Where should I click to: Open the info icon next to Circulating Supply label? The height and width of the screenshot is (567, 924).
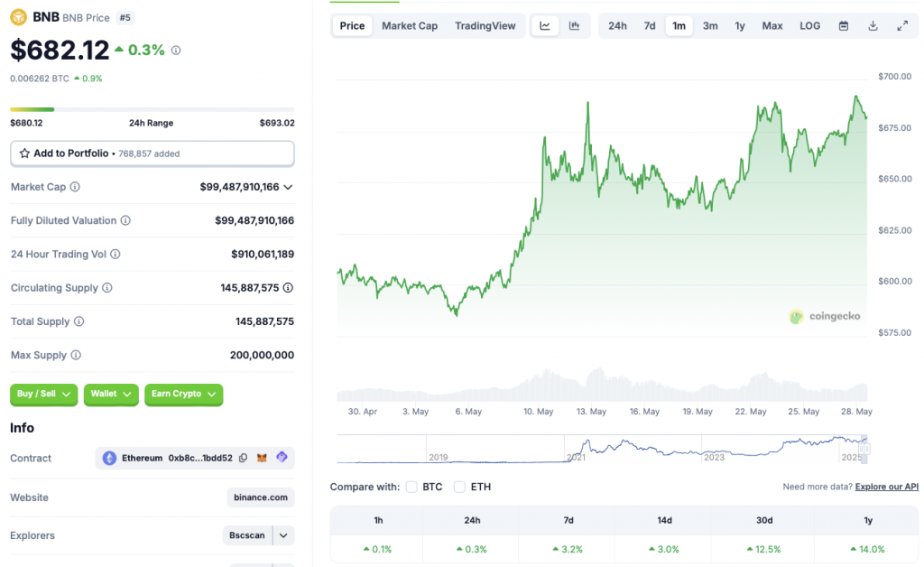[x=107, y=288]
